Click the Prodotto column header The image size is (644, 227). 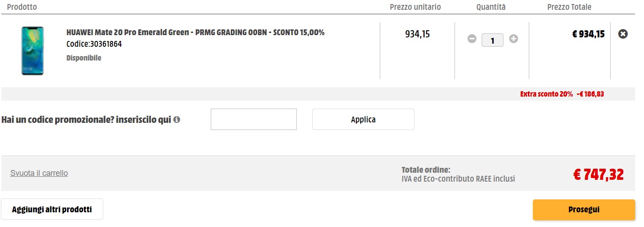coord(22,7)
